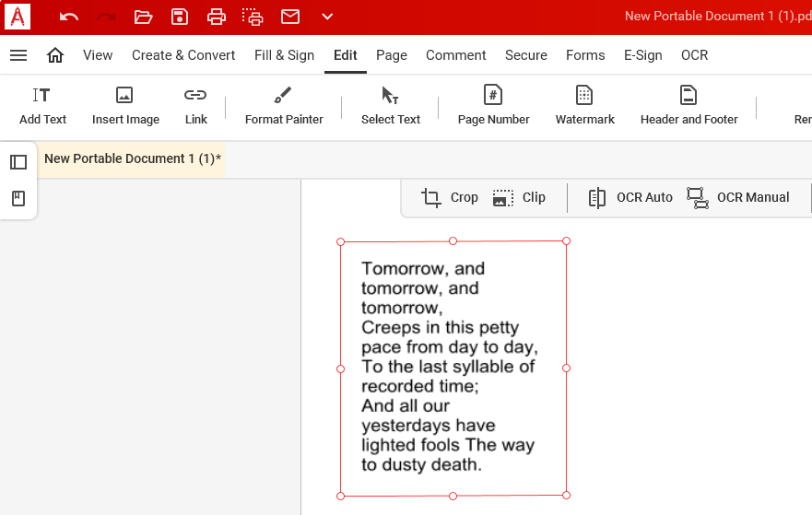Click the Crop tool
Screen dimensions: 812x515
[x=449, y=198]
